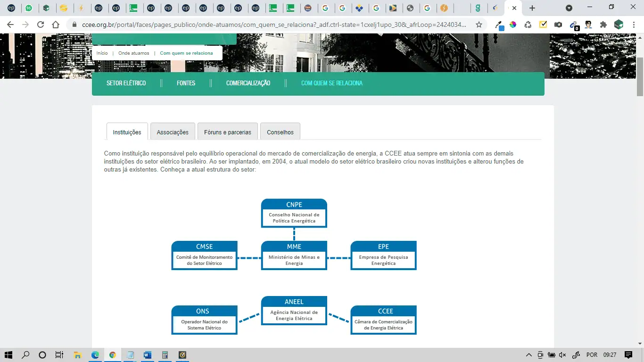Click the colorful wheel extension icon
Viewport: 644px width, 362px height.
(x=513, y=25)
